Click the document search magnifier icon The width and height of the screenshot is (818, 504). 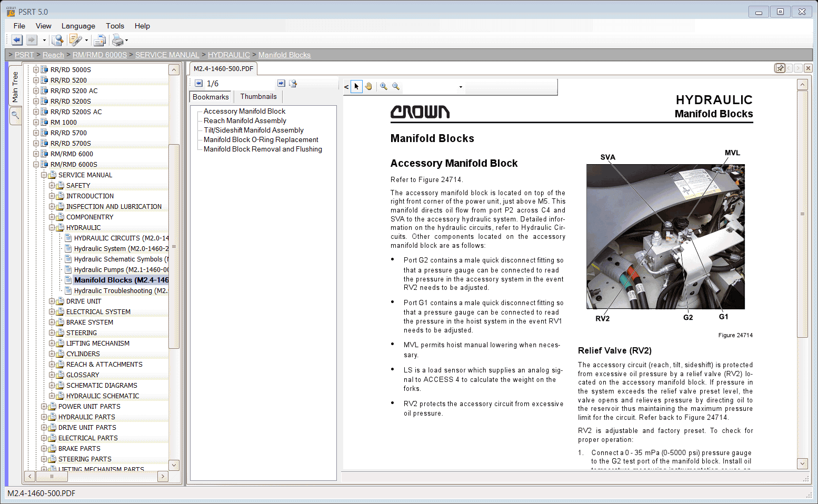point(57,40)
